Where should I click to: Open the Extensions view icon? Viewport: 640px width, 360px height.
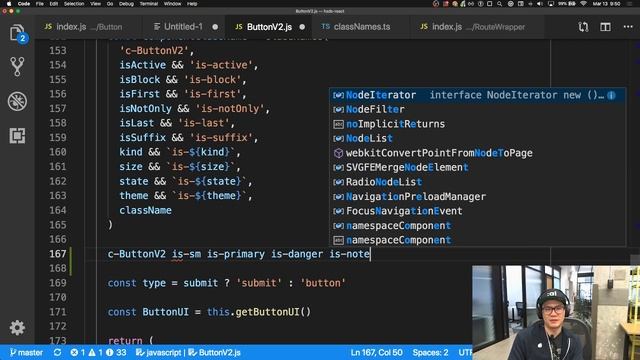point(17,136)
